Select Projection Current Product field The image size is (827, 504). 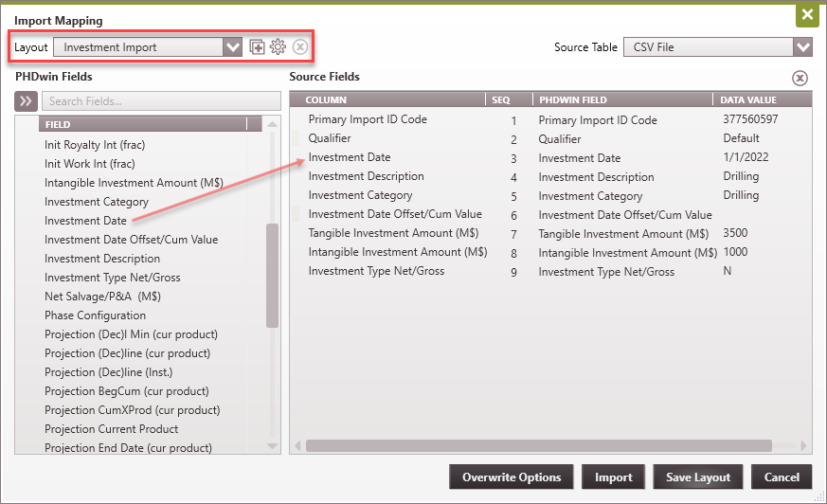tap(111, 429)
